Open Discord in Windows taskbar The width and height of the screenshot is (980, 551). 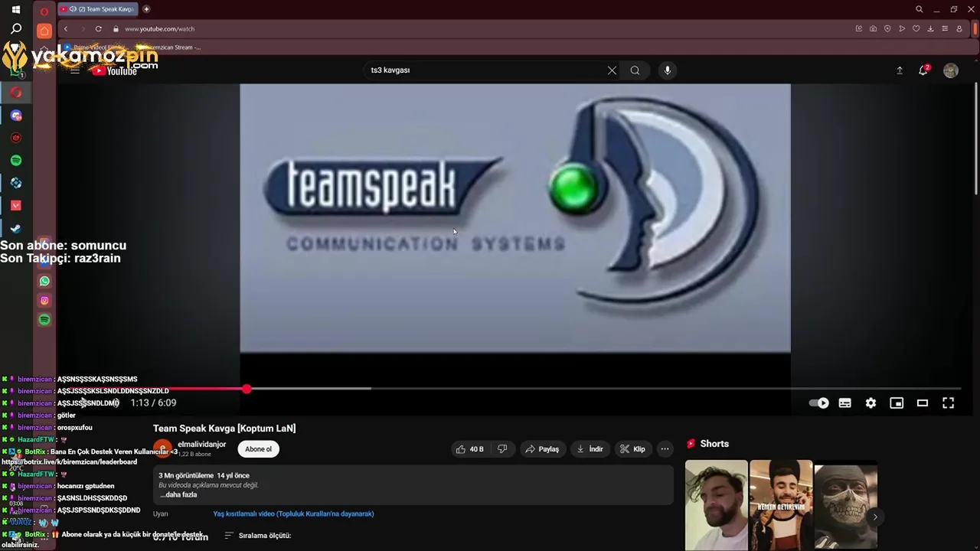tap(16, 116)
